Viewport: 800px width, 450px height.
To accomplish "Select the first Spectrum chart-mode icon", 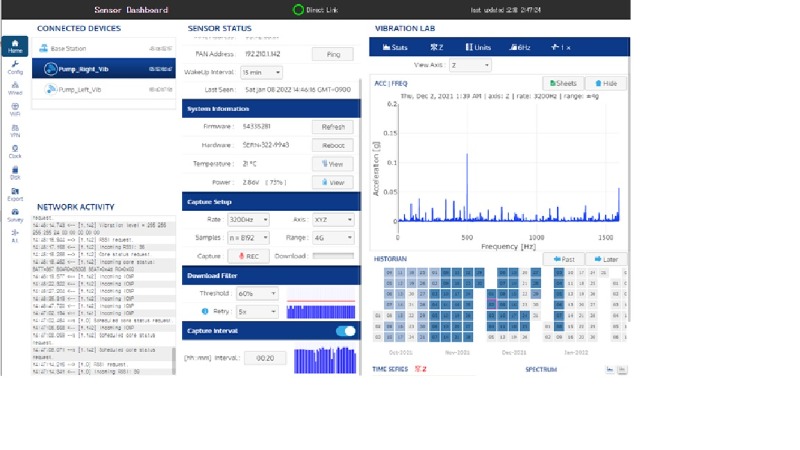I will pyautogui.click(x=610, y=369).
